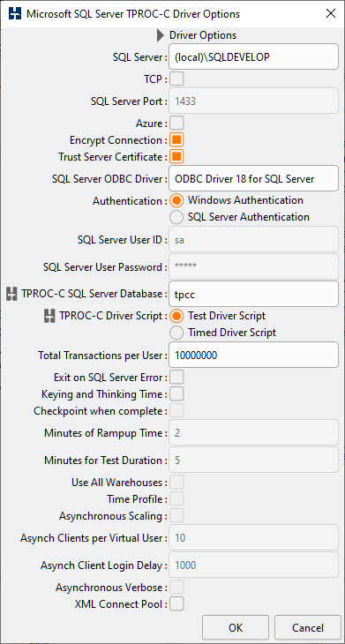Viewport: 345px width, 644px height.
Task: Click the Total Transactions per User label
Action: [x=102, y=356]
